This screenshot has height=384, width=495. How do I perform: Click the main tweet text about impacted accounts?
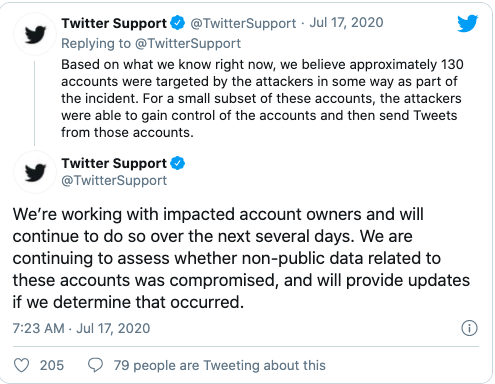(241, 258)
